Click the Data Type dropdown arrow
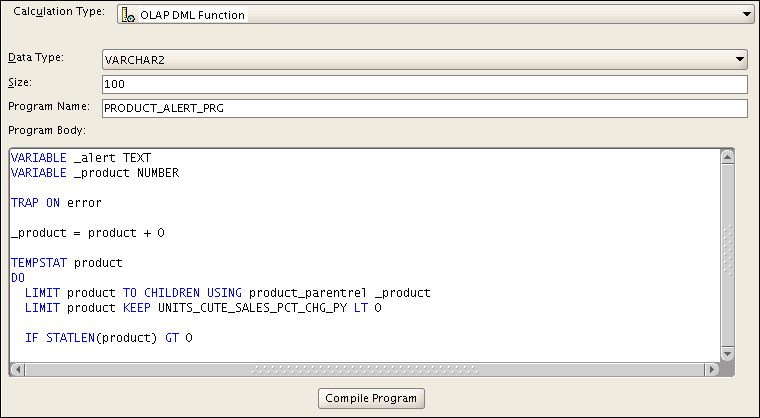The height and width of the screenshot is (418, 760). pos(740,60)
